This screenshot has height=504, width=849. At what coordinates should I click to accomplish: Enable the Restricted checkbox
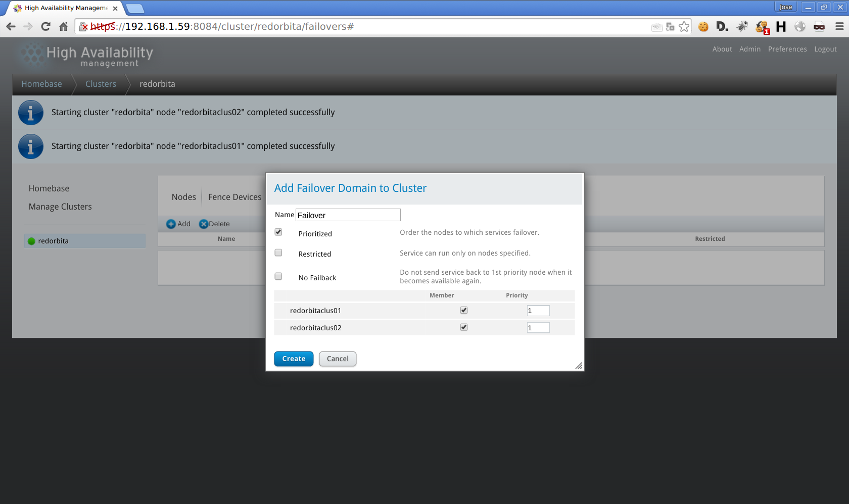[278, 253]
